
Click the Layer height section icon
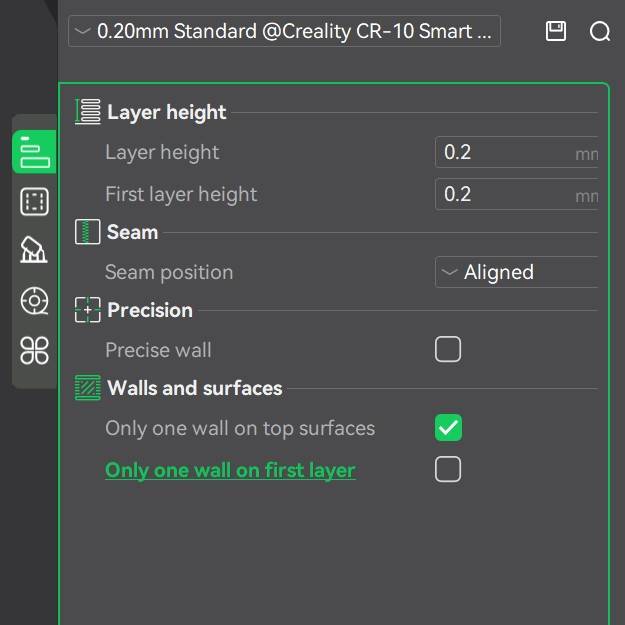click(x=88, y=112)
